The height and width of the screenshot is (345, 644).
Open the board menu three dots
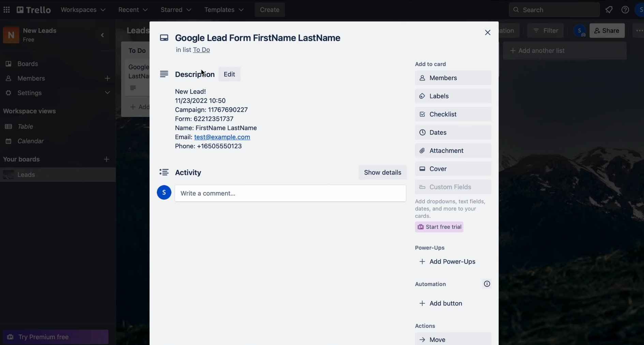[639, 31]
